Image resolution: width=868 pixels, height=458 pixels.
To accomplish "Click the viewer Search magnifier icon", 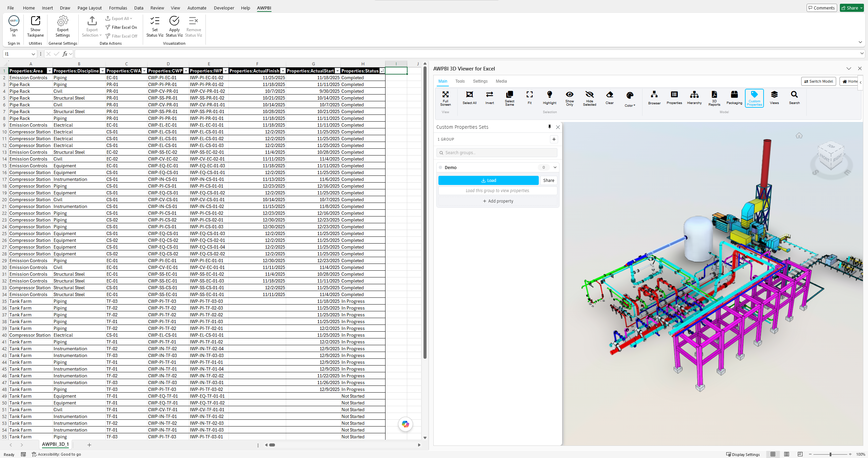I will 794,95.
